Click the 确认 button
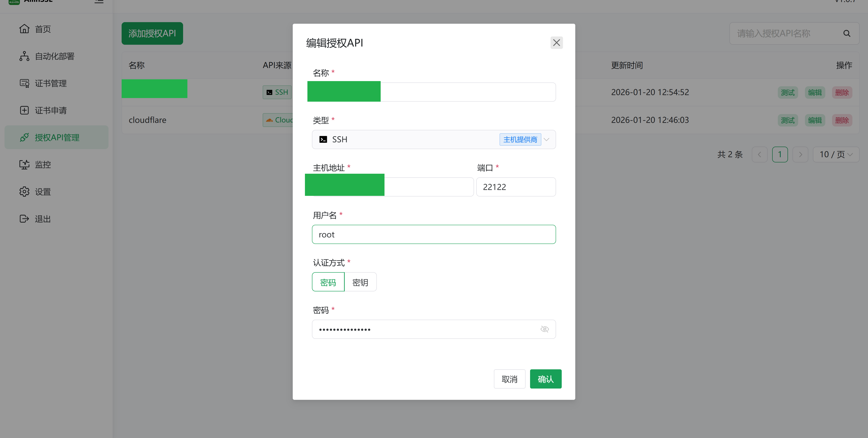The height and width of the screenshot is (438, 868). (545, 379)
